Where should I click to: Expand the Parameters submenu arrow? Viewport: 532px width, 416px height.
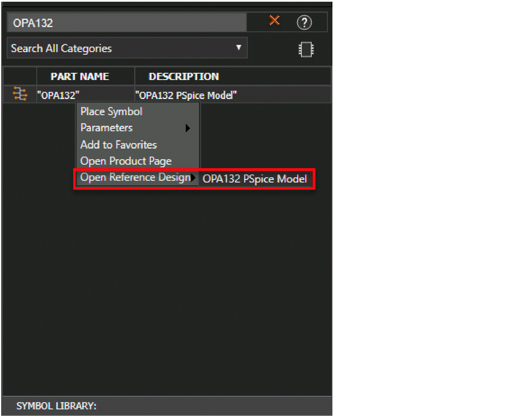tap(188, 128)
